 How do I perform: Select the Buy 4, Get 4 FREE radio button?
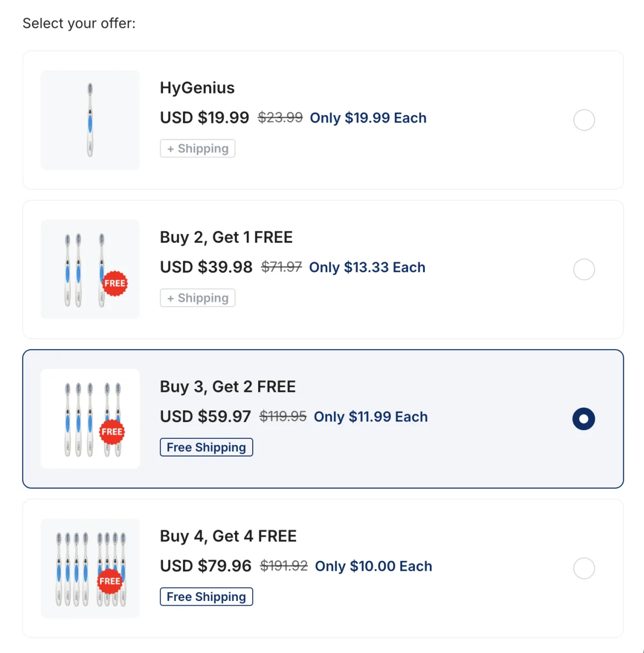click(x=584, y=568)
